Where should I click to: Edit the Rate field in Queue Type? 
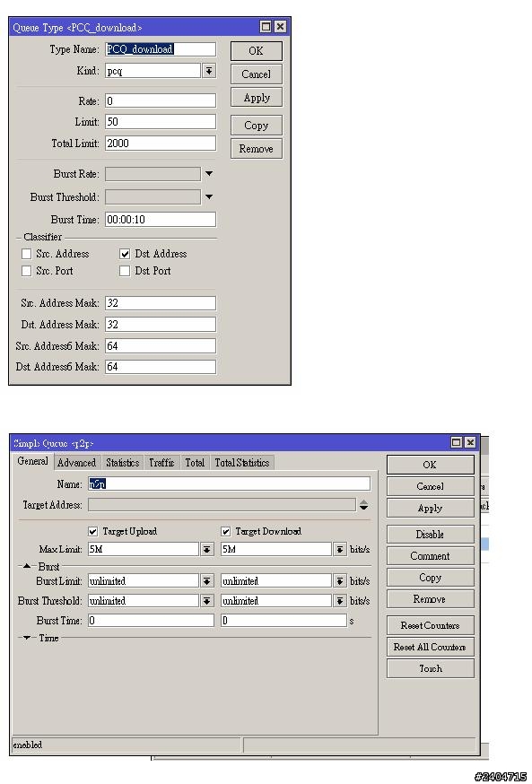pos(161,101)
